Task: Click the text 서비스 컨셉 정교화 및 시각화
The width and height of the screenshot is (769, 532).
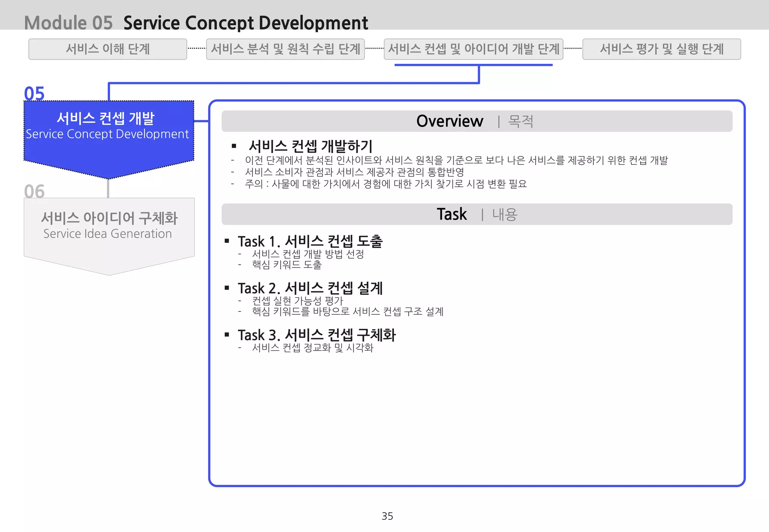Action: (x=313, y=348)
